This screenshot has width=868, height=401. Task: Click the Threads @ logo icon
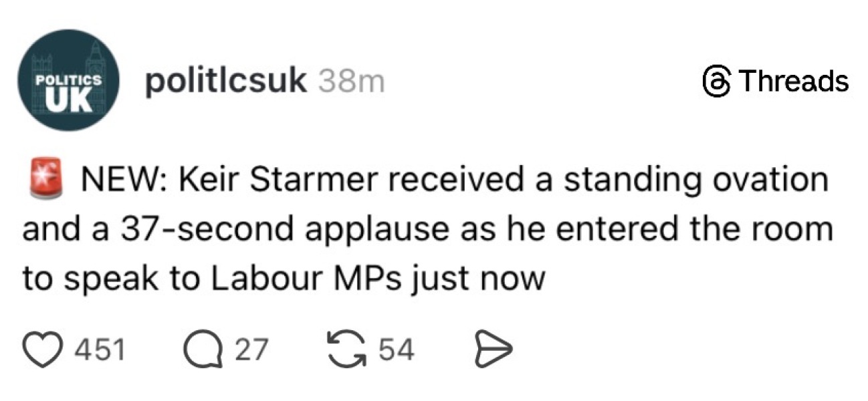[x=717, y=82]
